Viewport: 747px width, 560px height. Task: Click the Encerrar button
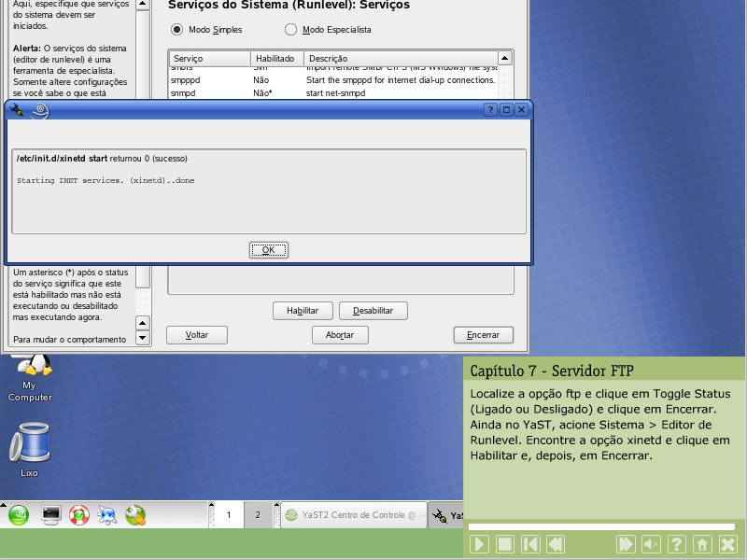click(483, 334)
